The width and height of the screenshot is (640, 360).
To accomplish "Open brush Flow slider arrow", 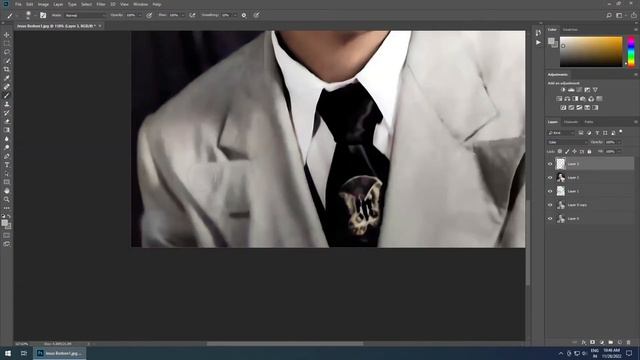I will 182,15.
